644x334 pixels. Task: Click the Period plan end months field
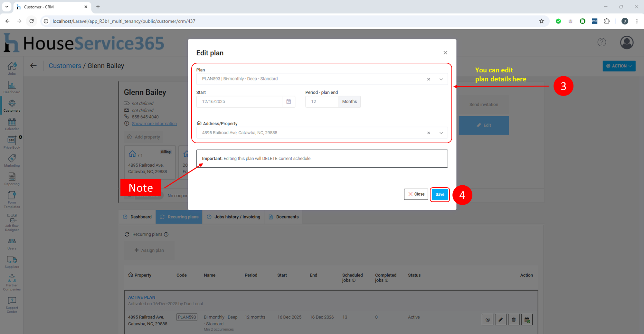(x=322, y=102)
